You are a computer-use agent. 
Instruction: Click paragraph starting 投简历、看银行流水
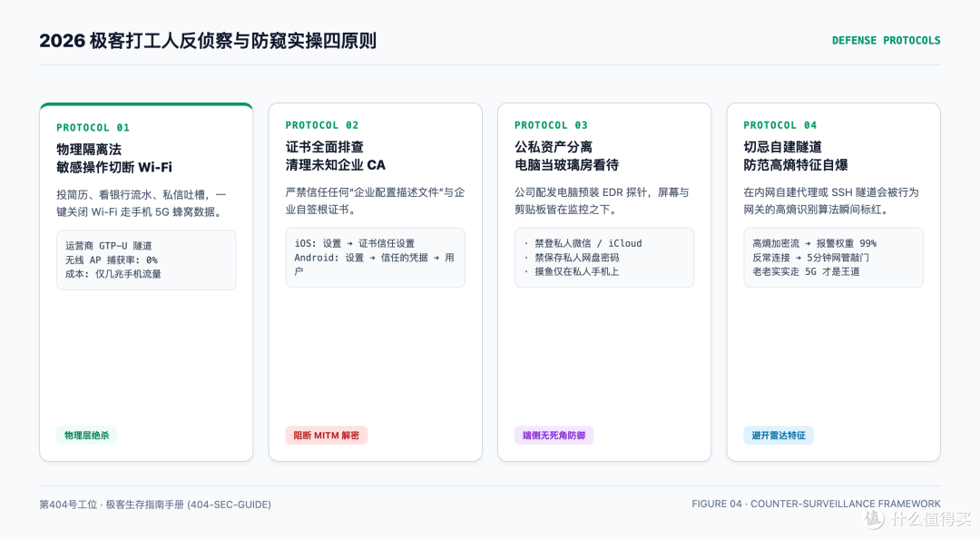pyautogui.click(x=142, y=203)
